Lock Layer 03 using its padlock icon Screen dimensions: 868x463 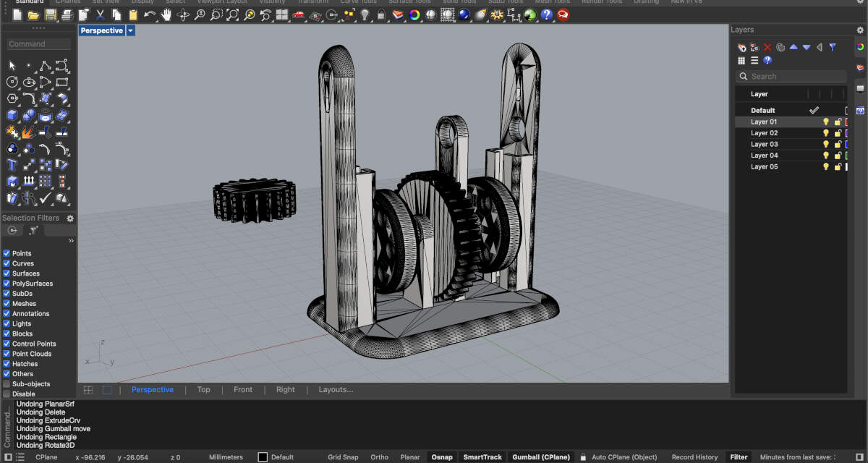point(838,145)
